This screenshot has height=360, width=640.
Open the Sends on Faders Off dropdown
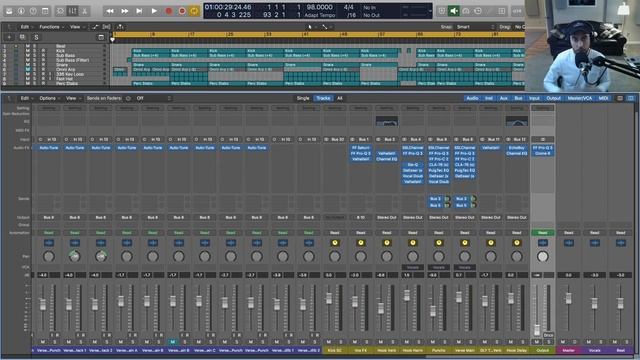tap(154, 98)
